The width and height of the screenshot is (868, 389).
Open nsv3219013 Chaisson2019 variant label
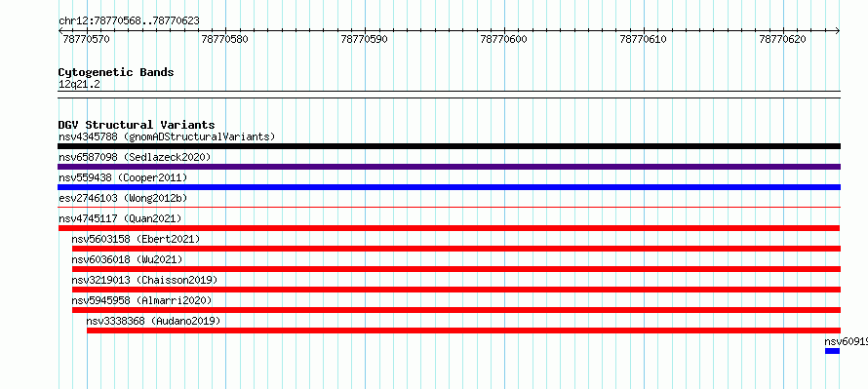click(x=144, y=280)
